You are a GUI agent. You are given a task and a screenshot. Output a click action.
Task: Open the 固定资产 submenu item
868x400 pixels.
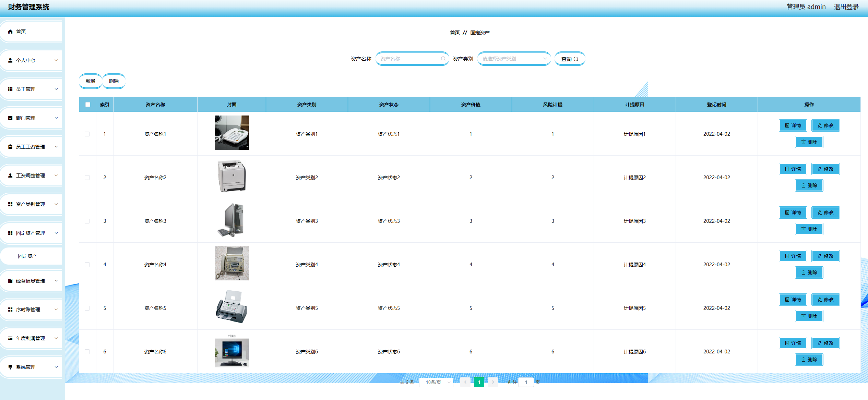tap(27, 256)
